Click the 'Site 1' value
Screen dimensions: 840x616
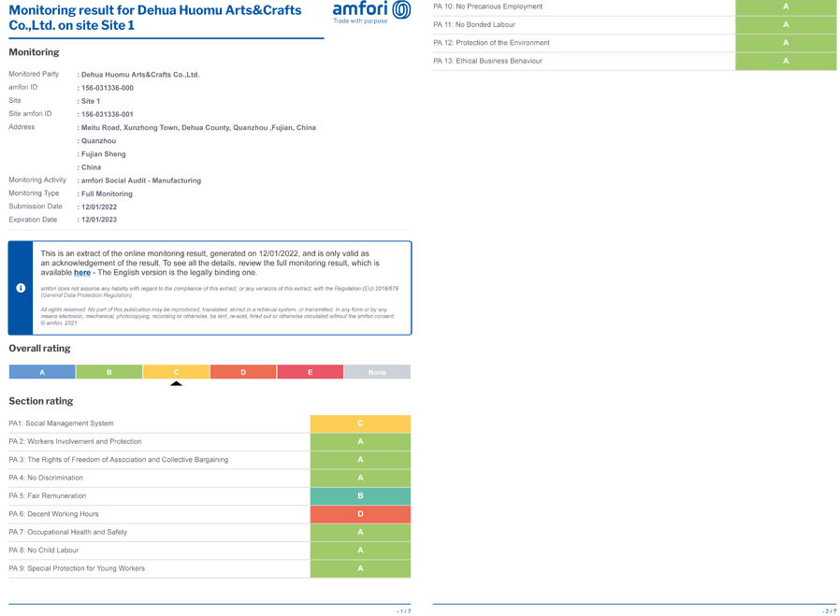point(91,101)
